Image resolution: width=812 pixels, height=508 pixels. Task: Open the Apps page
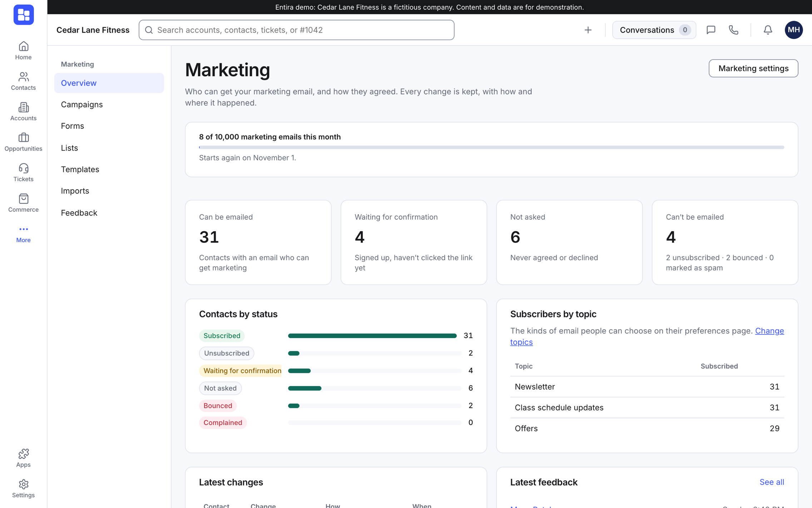tap(23, 458)
